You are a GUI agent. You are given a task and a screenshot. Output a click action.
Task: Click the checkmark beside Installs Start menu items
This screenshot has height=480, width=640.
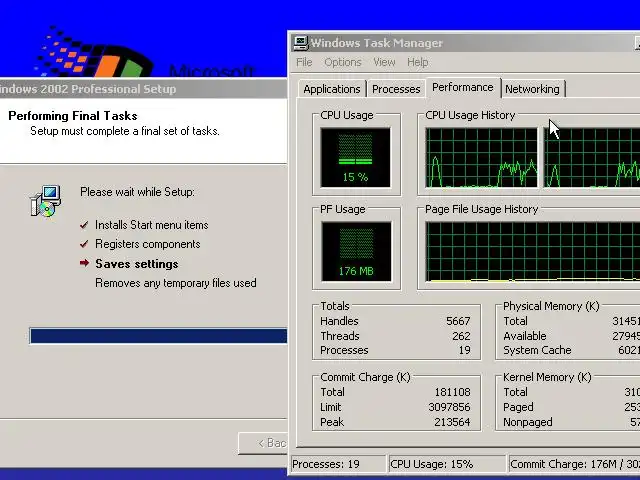coord(84,225)
